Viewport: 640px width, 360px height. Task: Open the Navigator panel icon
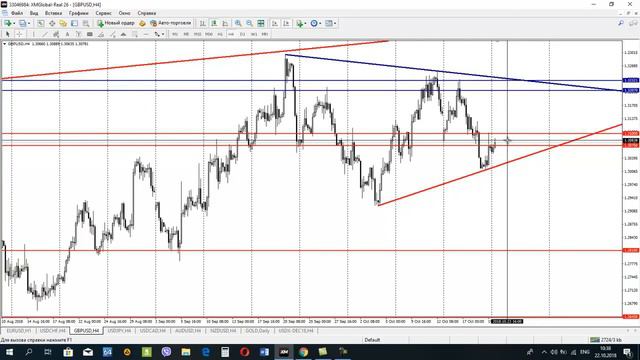pyautogui.click(x=63, y=23)
